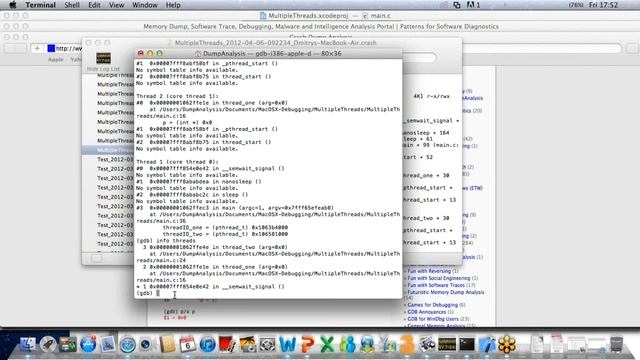Click the '(gdb) info threads' command line
Viewport: 640px width, 360px height.
tap(166, 241)
